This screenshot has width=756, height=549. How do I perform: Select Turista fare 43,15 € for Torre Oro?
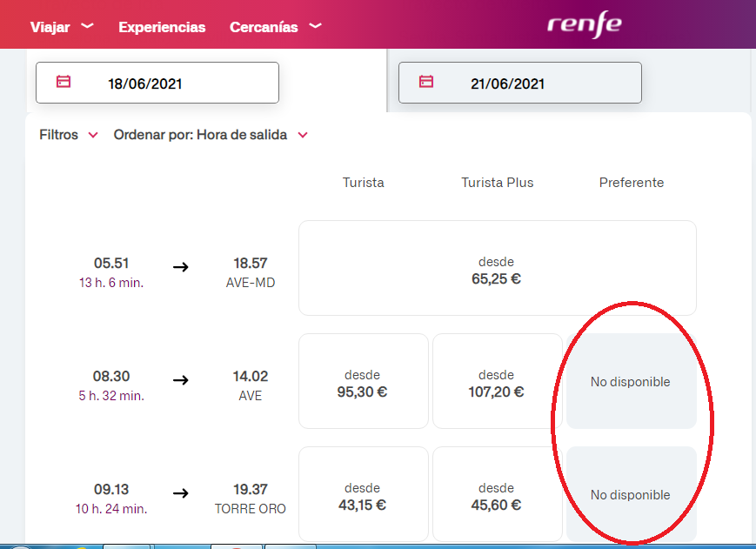click(x=364, y=494)
